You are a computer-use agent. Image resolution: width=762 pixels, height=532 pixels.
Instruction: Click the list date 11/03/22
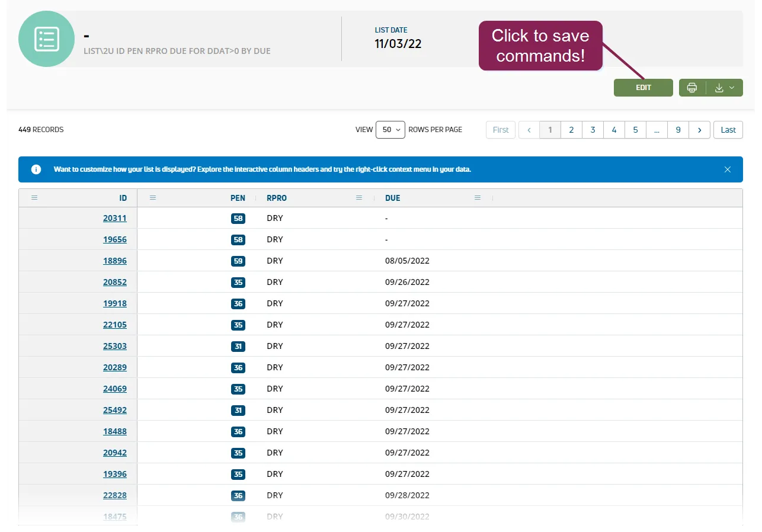coord(398,44)
